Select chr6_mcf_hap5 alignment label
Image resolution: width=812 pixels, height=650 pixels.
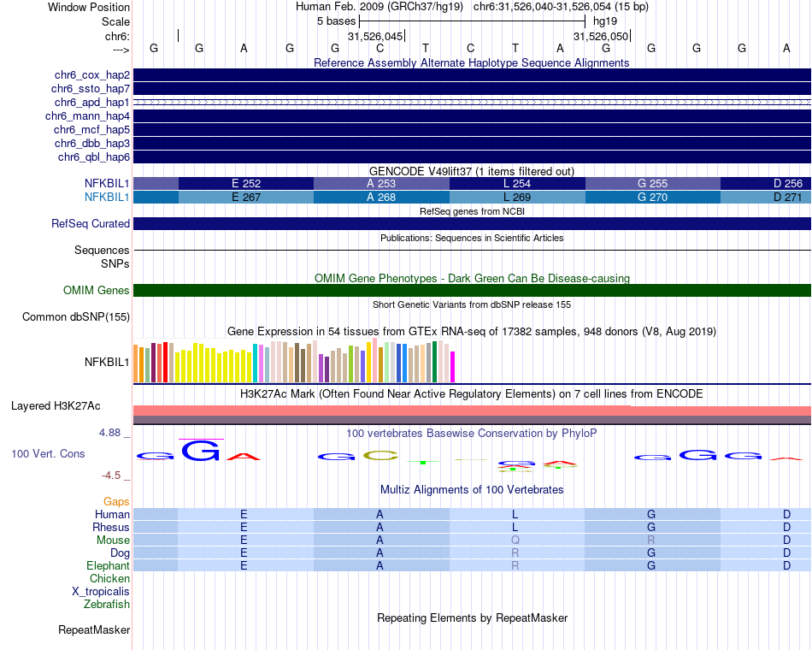click(x=91, y=130)
